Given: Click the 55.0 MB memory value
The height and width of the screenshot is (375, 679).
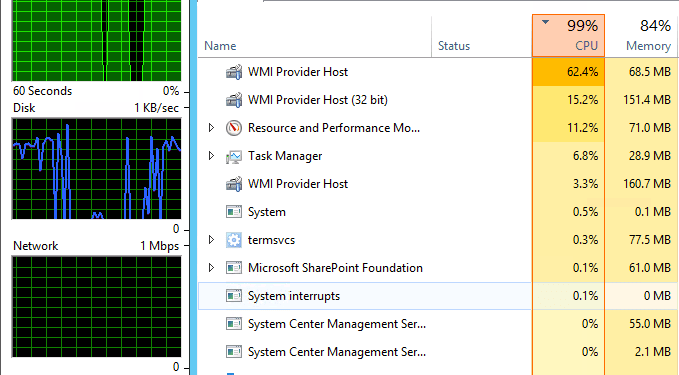Looking at the screenshot, I should (x=650, y=324).
